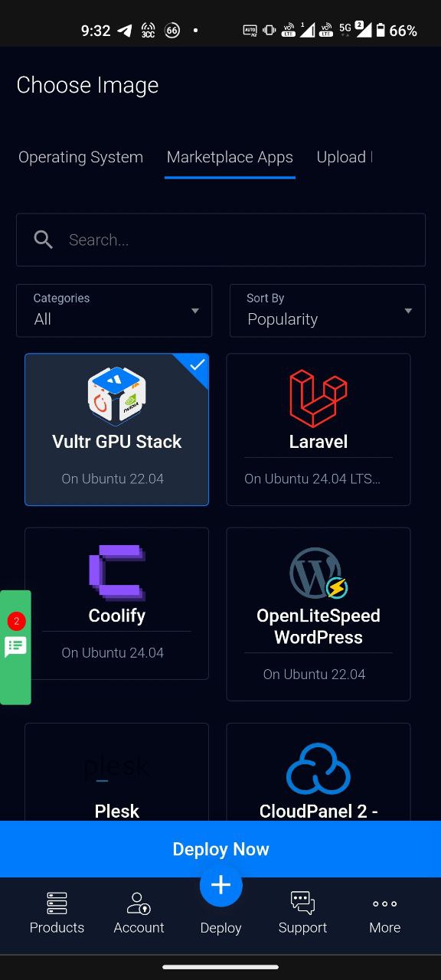This screenshot has height=980, width=441.
Task: Tap the Deploy Now button
Action: [x=220, y=849]
